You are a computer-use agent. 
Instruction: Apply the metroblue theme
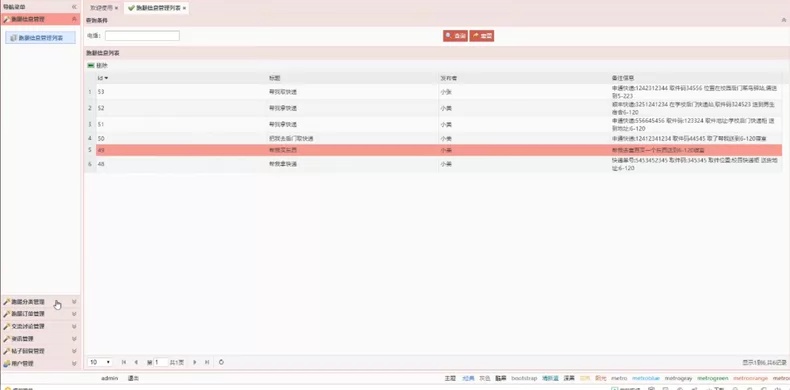click(x=646, y=378)
